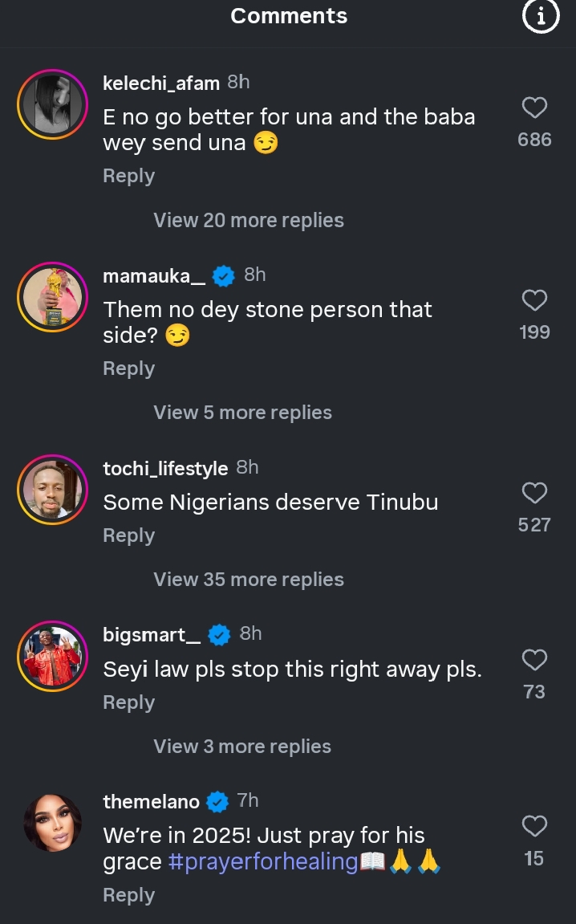Tap mamauka_'s verified badge
Image resolution: width=576 pixels, height=924 pixels.
pos(223,276)
